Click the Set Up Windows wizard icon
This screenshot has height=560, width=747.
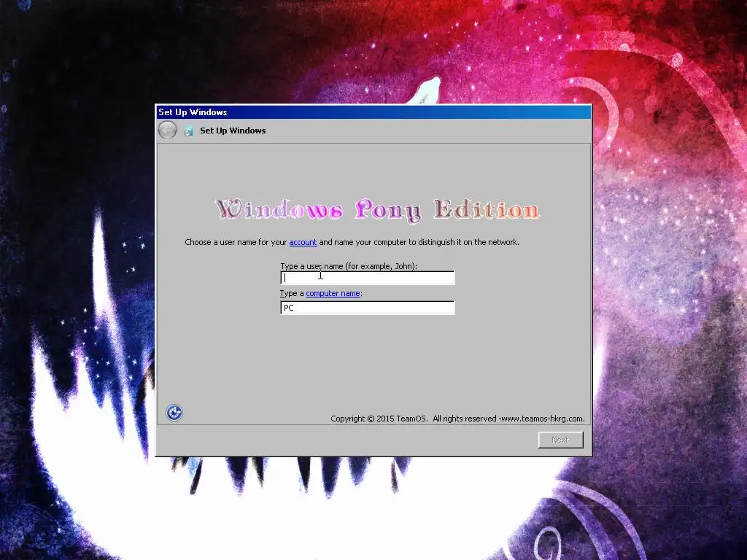tap(189, 131)
